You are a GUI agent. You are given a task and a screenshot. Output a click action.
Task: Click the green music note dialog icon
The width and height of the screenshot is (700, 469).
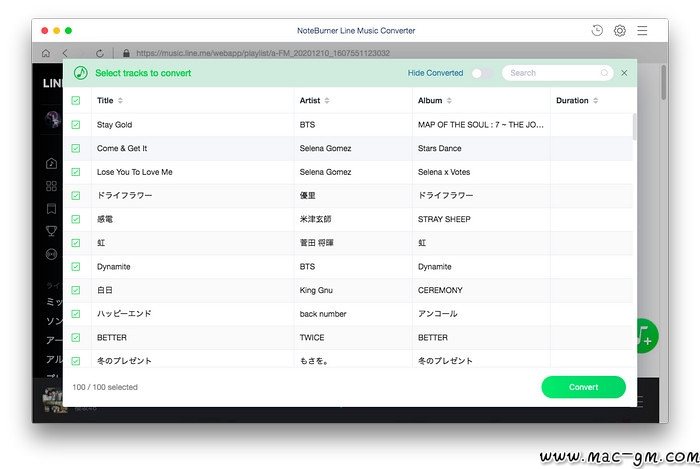coord(81,73)
